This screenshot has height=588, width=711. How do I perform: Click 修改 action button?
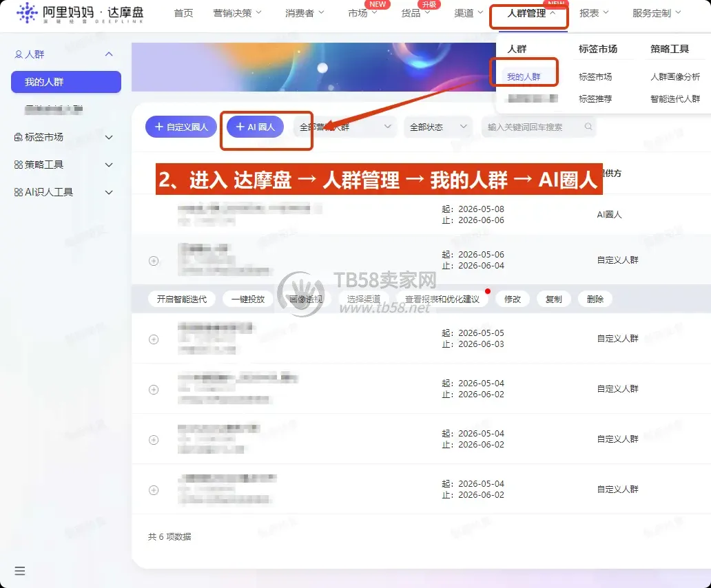(513, 299)
